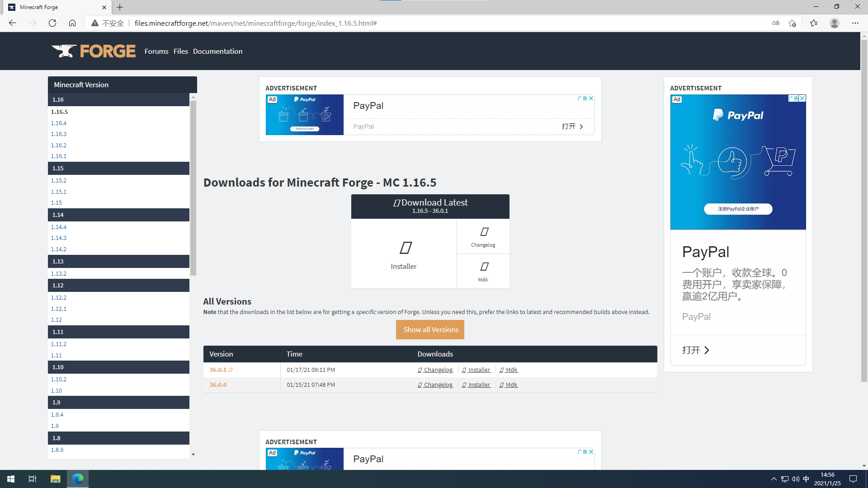Download Installer link for version 36.0.0
The height and width of the screenshot is (488, 868).
[478, 385]
